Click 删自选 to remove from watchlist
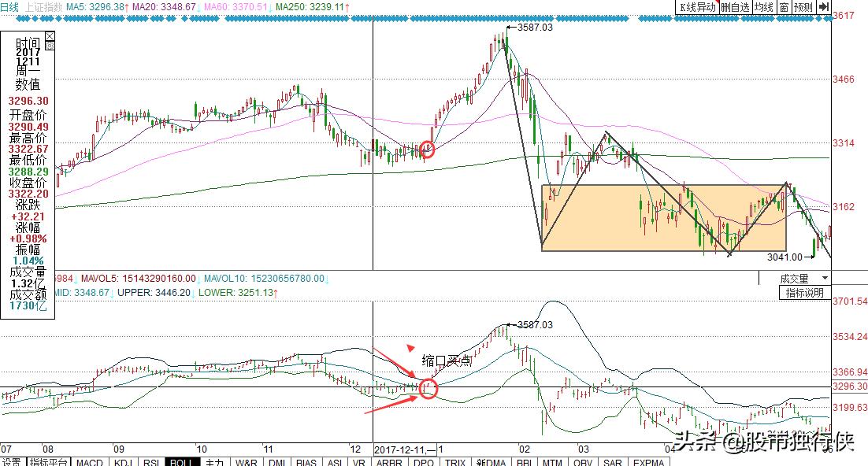Image resolution: width=868 pixels, height=466 pixels. tap(736, 7)
